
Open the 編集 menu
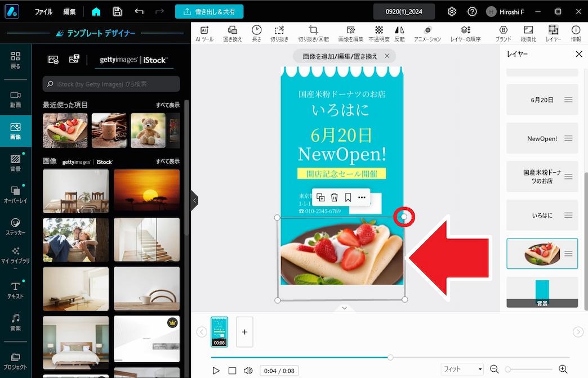tap(70, 11)
